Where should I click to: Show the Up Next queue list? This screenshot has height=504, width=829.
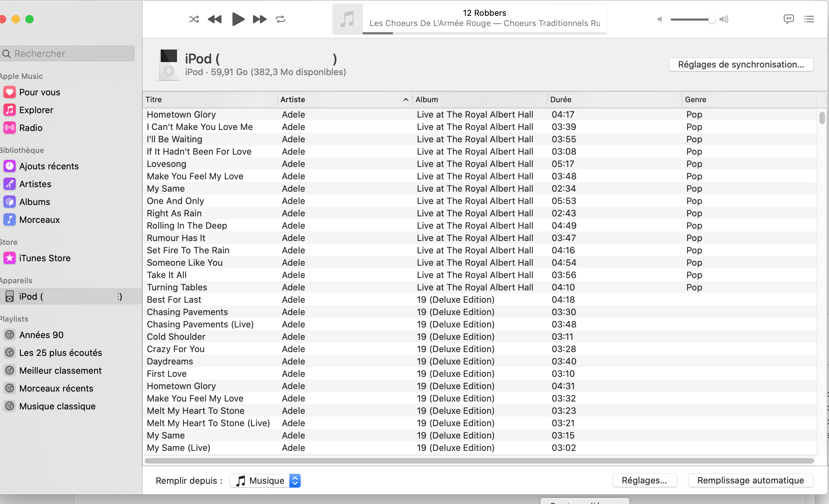pyautogui.click(x=809, y=19)
